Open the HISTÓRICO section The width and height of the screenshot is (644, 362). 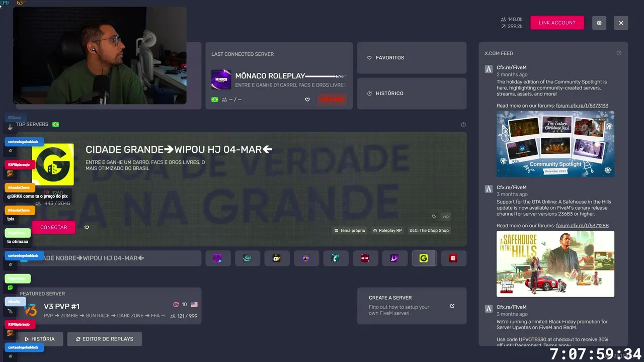pos(412,94)
